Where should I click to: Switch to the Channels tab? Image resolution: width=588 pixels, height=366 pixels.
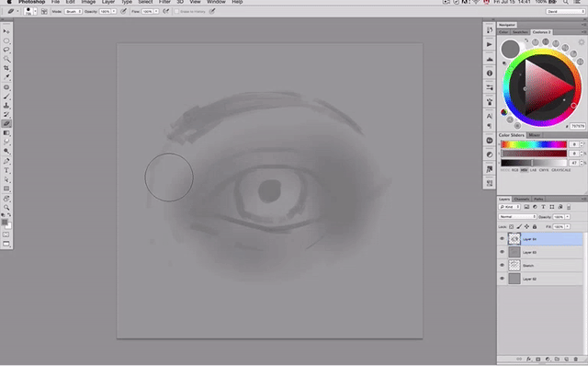coord(522,199)
